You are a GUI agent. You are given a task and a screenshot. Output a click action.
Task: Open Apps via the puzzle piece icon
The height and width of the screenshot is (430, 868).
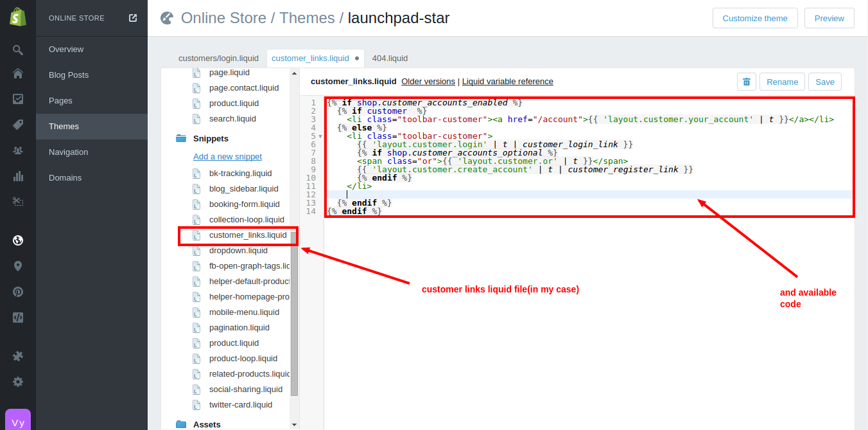pyautogui.click(x=18, y=356)
